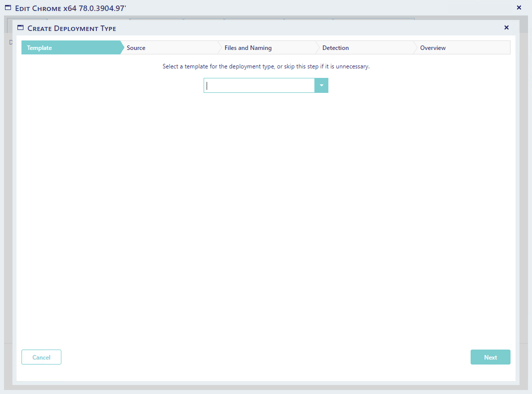Click the Edit Chrome x64 78.0.3904.97 title text
Image resolution: width=532 pixels, height=394 pixels.
[x=70, y=8]
